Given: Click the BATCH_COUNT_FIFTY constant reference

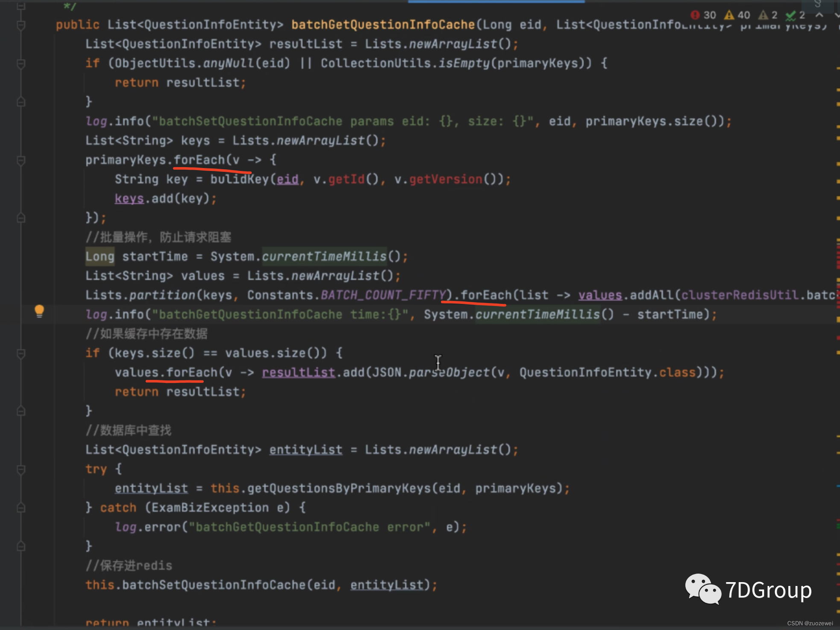Looking at the screenshot, I should tap(383, 295).
